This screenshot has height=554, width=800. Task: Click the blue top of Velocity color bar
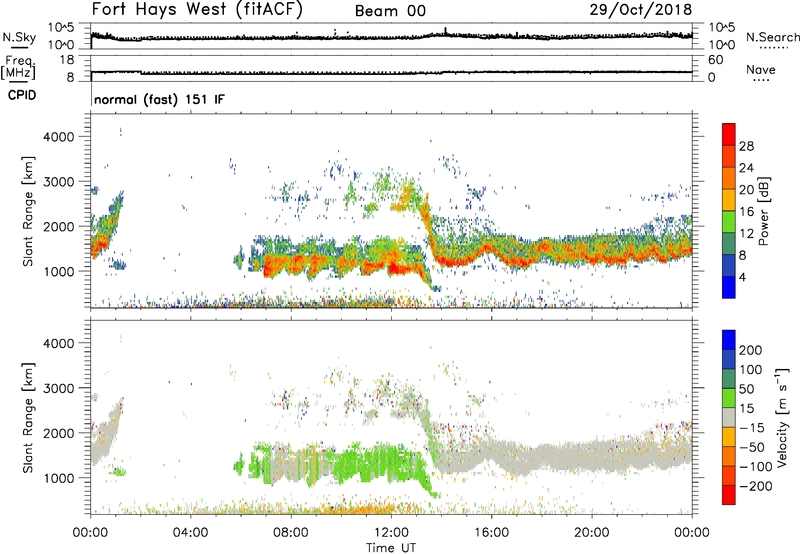coord(729,340)
